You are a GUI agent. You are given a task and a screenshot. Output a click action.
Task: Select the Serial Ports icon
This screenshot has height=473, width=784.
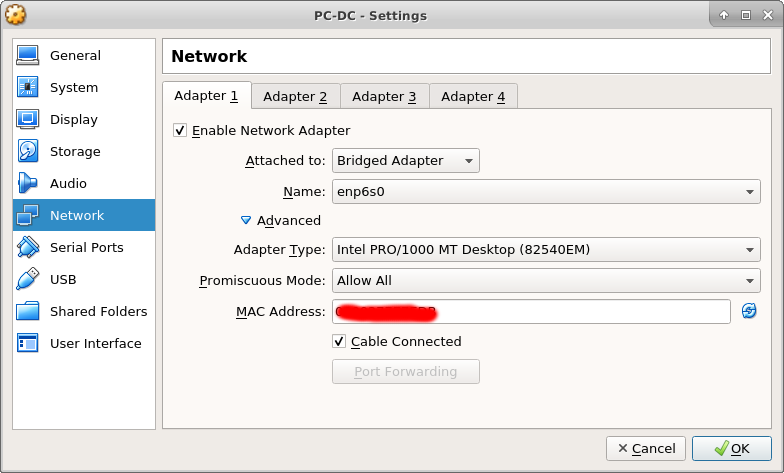28,247
